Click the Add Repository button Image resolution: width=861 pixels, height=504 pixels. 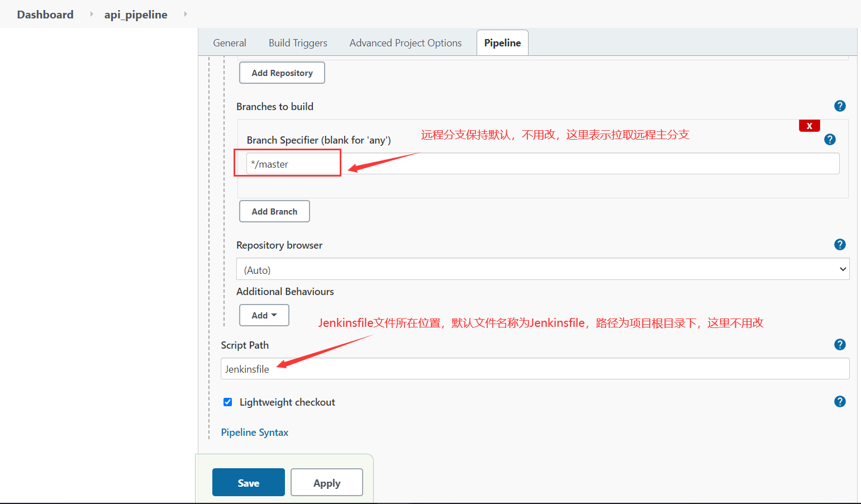282,73
